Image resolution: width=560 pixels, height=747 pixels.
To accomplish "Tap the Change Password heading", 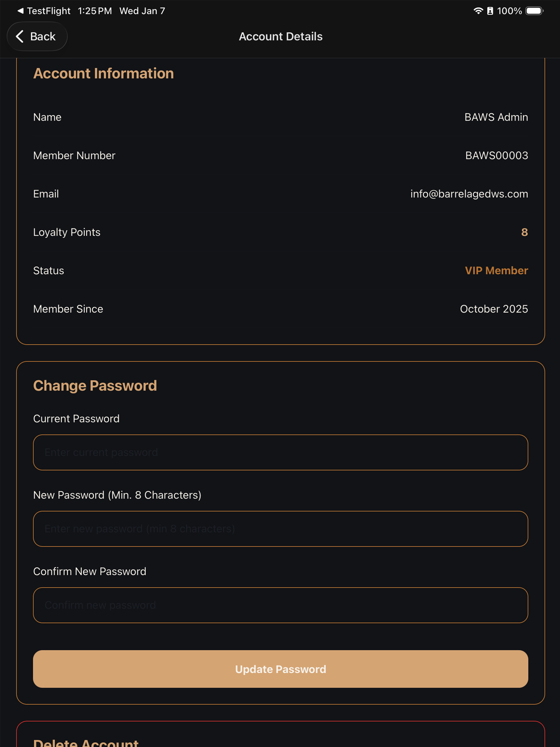I will (95, 386).
